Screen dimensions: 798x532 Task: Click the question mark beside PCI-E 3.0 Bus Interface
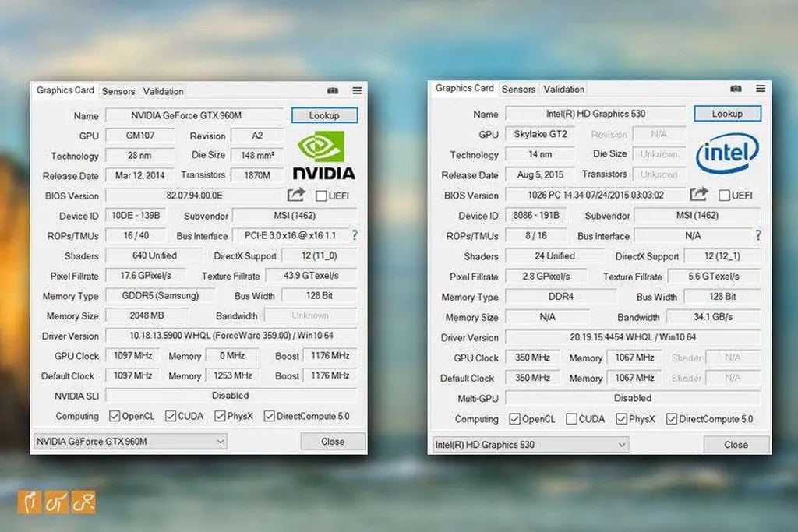pos(355,235)
